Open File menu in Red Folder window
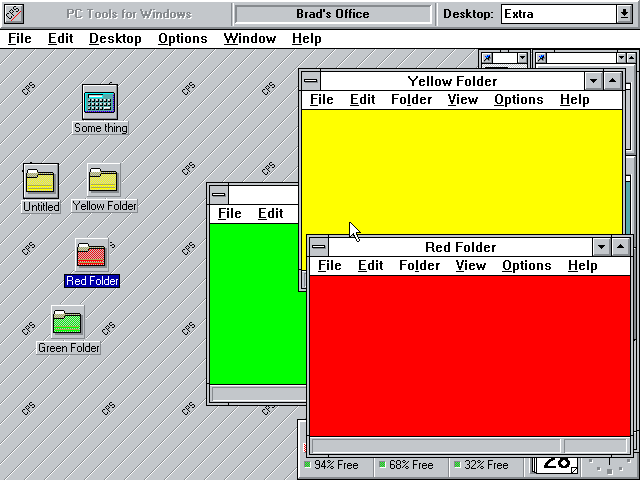The height and width of the screenshot is (480, 640). [329, 265]
